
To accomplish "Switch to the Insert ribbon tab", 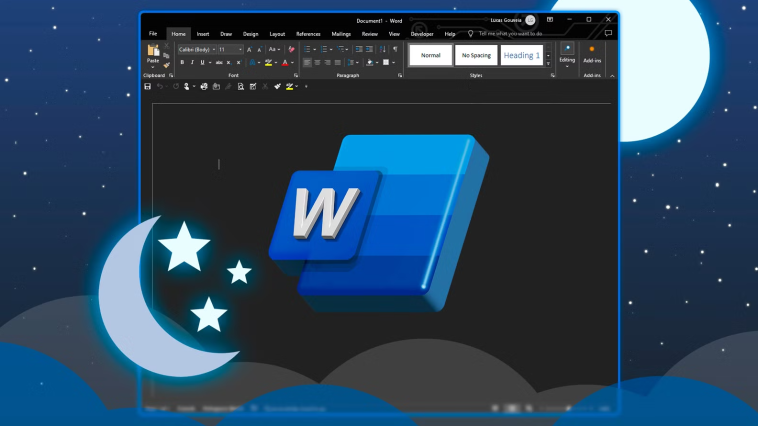I will (203, 33).
